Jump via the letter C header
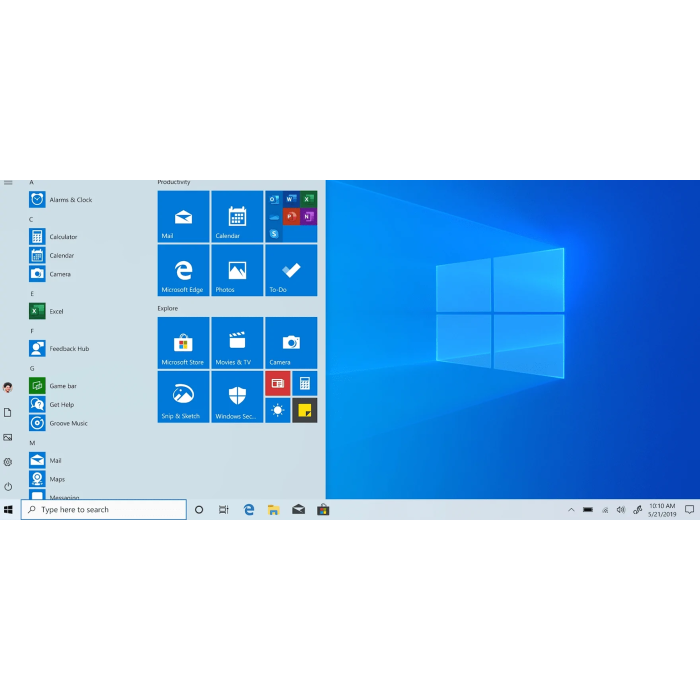 coord(31,219)
